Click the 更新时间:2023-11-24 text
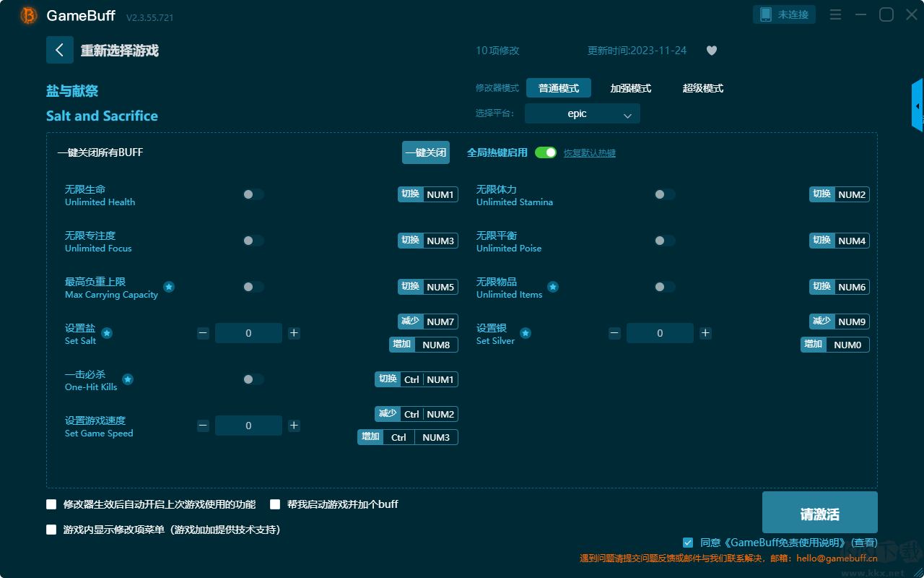924x578 pixels. 637,51
